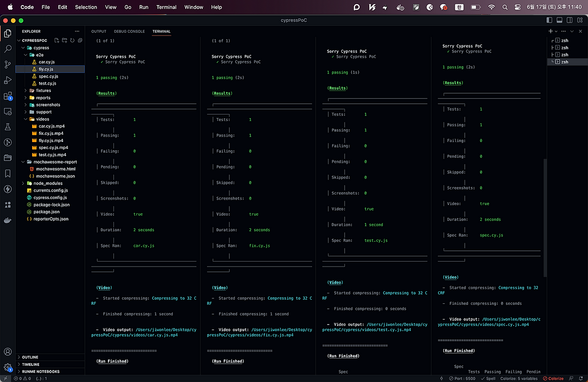The image size is (588, 382).
Task: Add a new terminal with the plus icon
Action: coord(550,31)
